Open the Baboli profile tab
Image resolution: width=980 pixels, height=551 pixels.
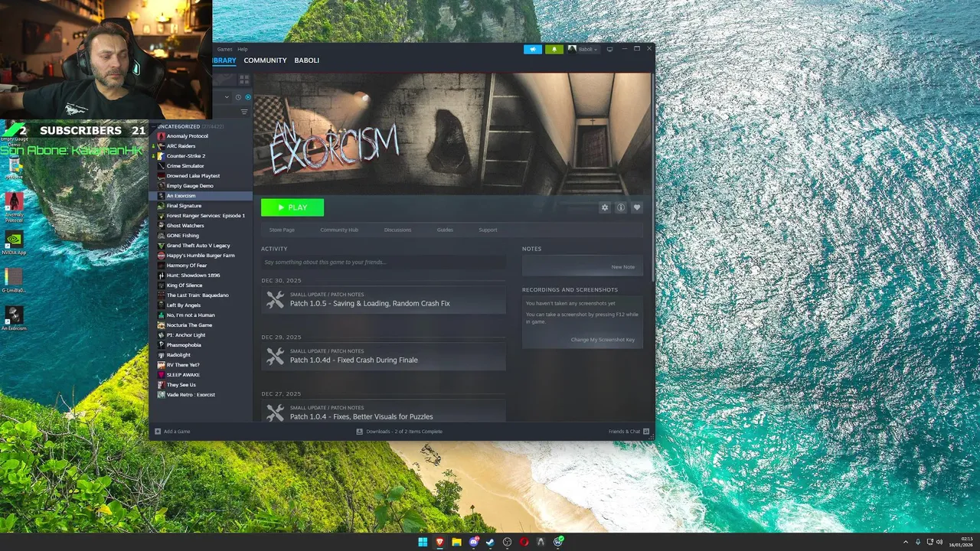(306, 60)
